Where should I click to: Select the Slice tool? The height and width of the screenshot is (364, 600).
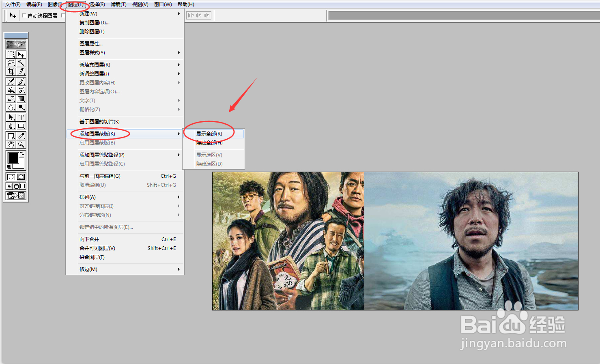(21, 71)
